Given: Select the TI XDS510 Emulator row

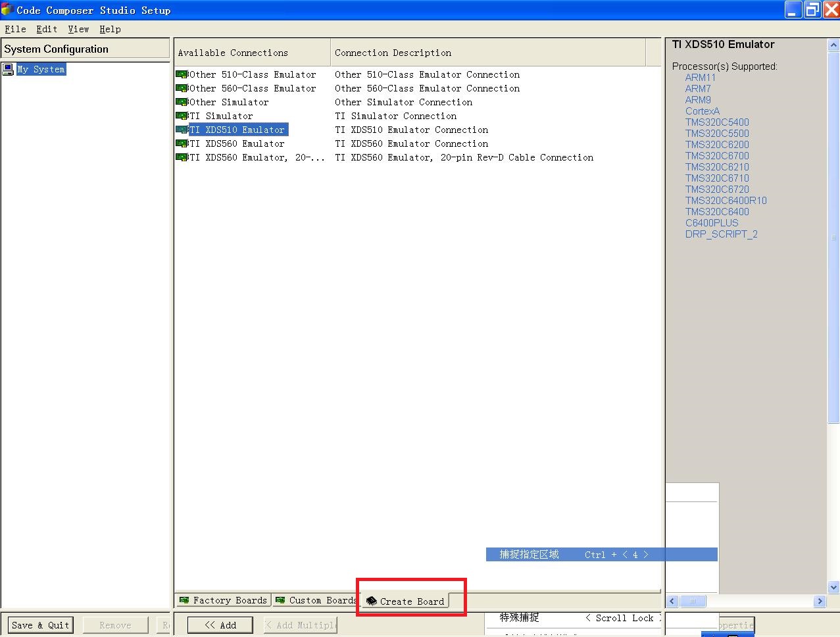Looking at the screenshot, I should pos(238,130).
